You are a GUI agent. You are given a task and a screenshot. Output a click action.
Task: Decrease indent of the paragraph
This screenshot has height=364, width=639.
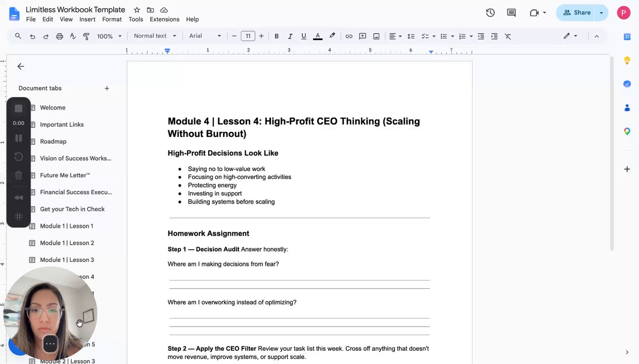click(481, 36)
